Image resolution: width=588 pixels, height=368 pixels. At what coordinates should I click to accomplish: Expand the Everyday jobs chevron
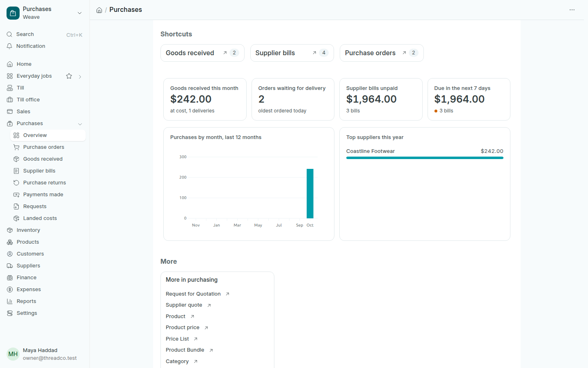[80, 76]
